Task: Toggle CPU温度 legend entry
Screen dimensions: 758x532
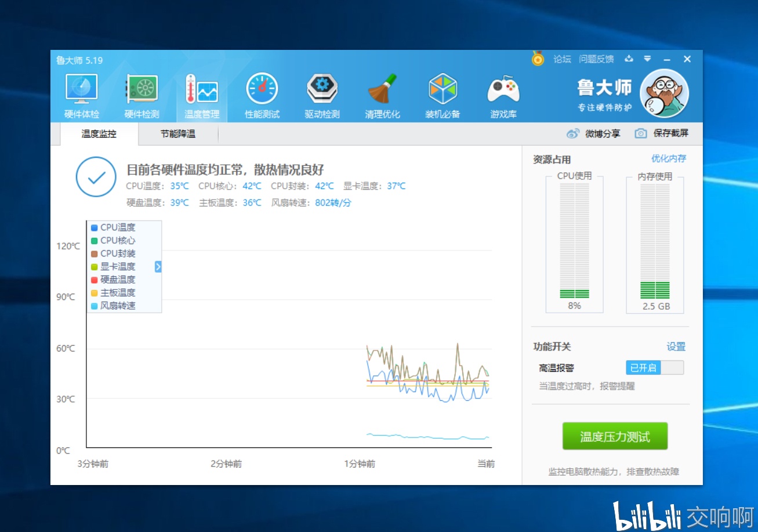Action: (x=114, y=227)
